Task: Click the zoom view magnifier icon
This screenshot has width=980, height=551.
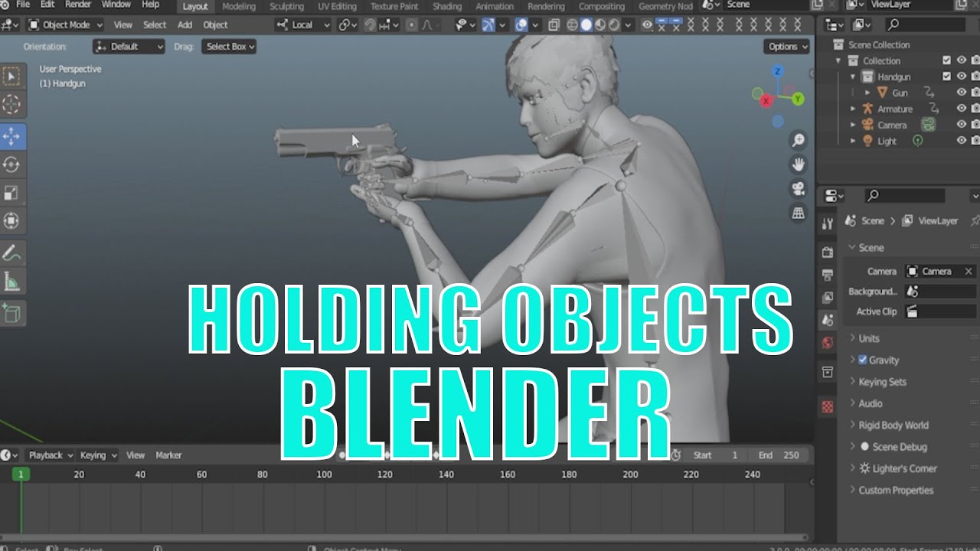Action: coord(798,141)
